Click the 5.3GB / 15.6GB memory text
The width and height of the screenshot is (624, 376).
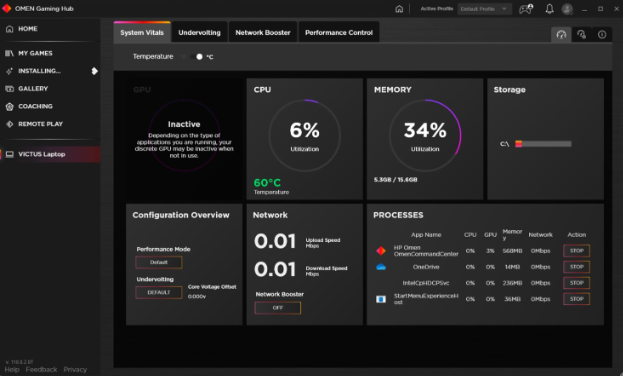tap(396, 180)
